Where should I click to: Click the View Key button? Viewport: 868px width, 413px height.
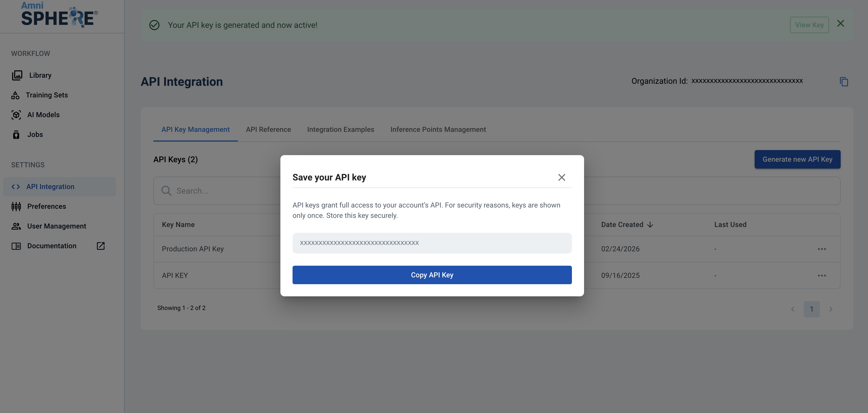tap(809, 25)
